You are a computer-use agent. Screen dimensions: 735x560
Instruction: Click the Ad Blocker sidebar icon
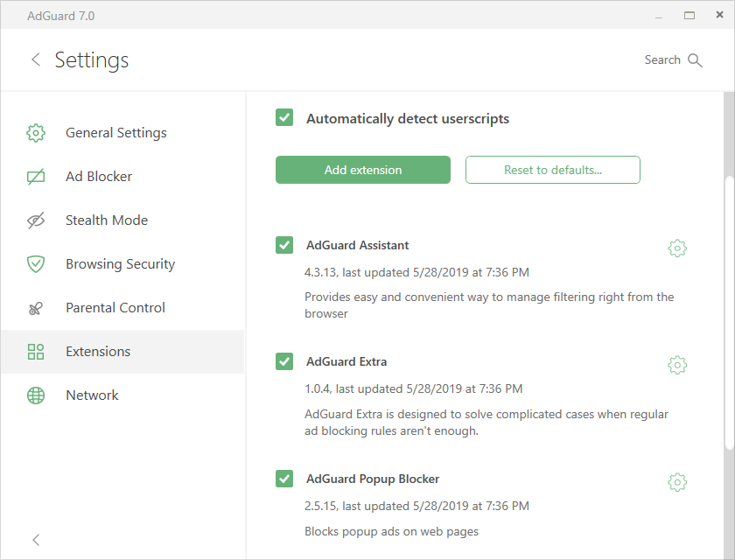(36, 177)
